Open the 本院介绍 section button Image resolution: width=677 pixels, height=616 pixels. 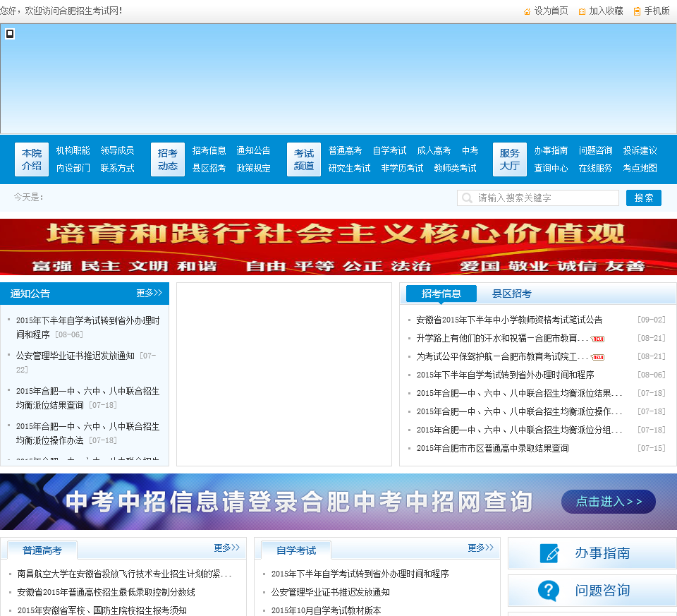[32, 159]
